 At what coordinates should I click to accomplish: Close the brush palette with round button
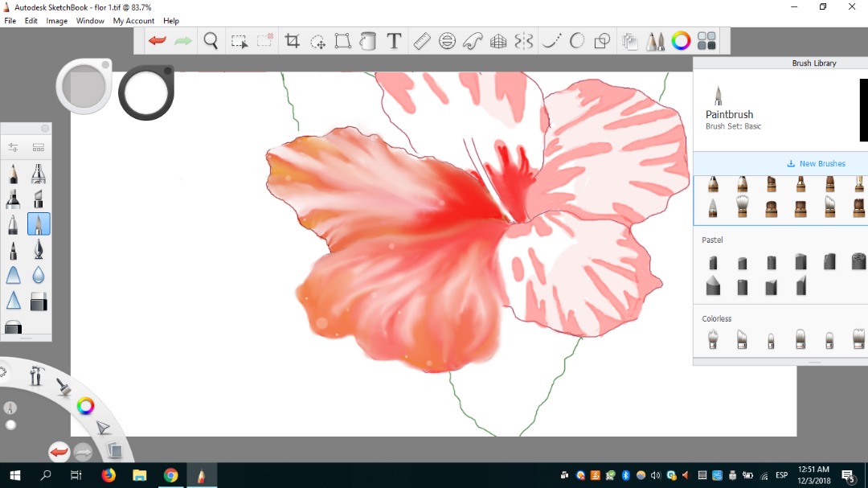[x=45, y=129]
